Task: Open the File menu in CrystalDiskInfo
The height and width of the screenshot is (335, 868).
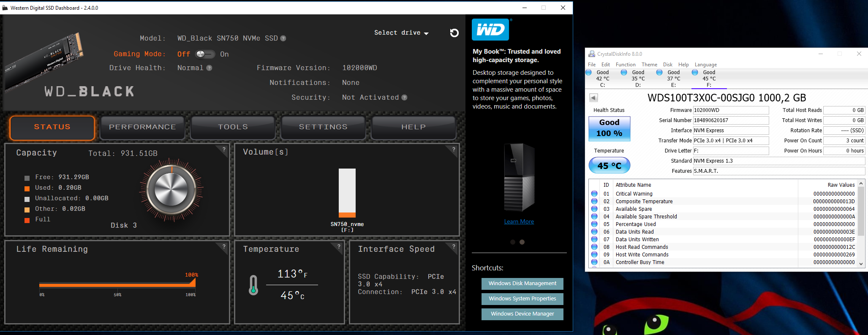Action: [592, 65]
